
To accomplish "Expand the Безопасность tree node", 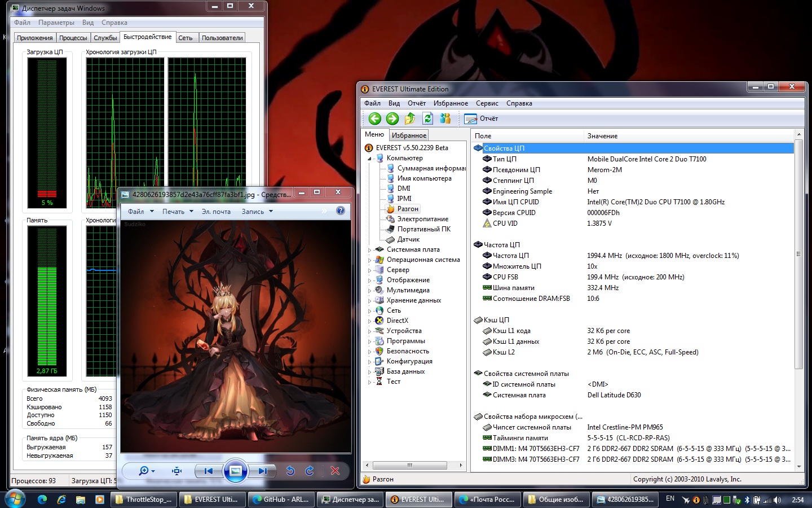I will click(370, 351).
